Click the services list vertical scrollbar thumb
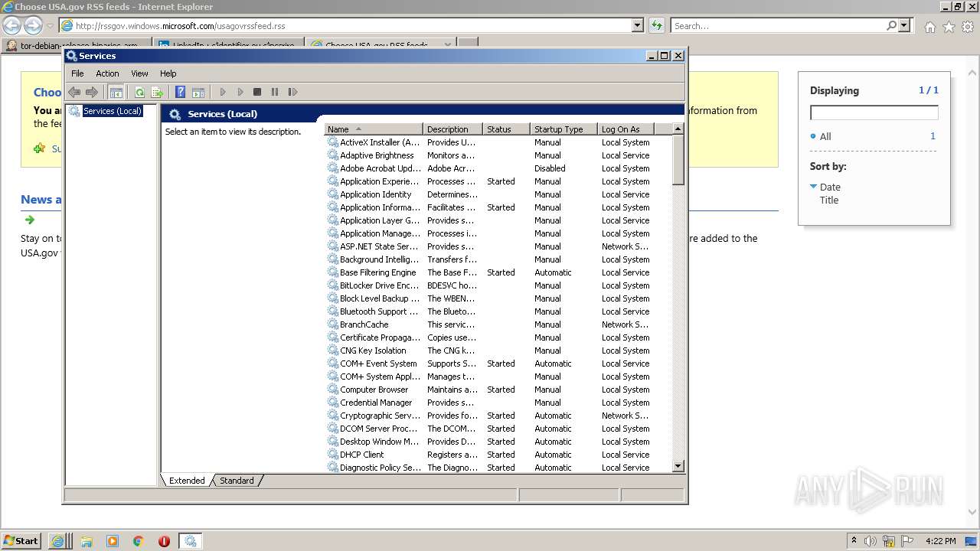Viewport: 980px width, 551px height. tap(678, 160)
